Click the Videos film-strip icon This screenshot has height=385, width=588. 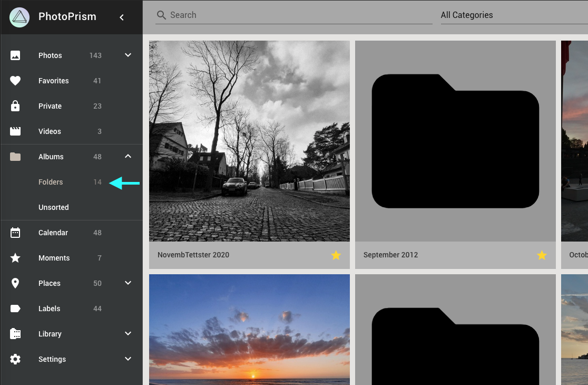click(15, 131)
